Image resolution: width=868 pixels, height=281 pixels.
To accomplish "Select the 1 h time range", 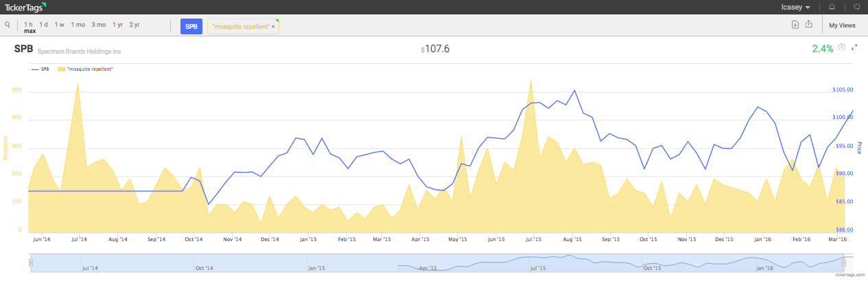I will 28,25.
